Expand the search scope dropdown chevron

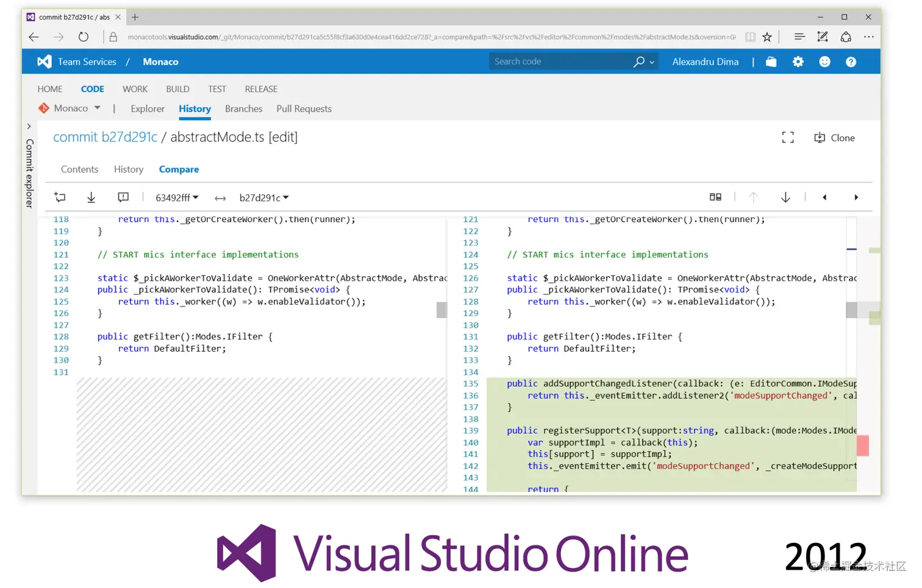coord(652,62)
